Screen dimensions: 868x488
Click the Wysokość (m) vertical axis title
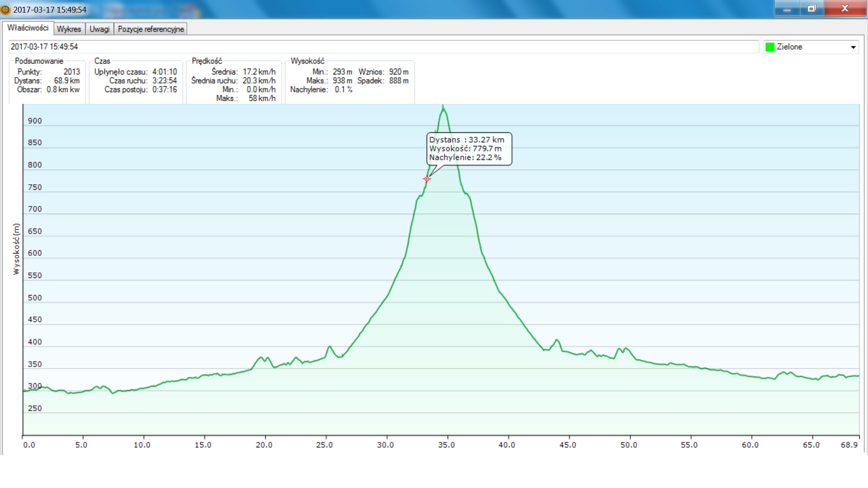point(16,249)
